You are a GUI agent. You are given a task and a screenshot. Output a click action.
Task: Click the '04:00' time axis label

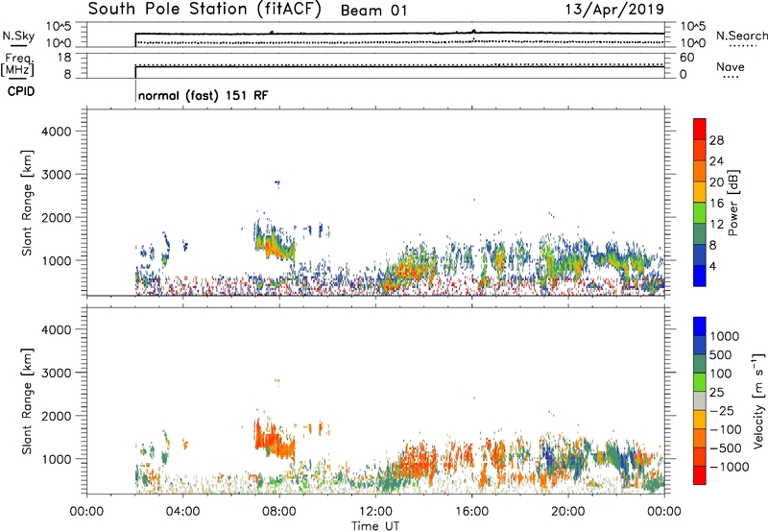(x=182, y=512)
